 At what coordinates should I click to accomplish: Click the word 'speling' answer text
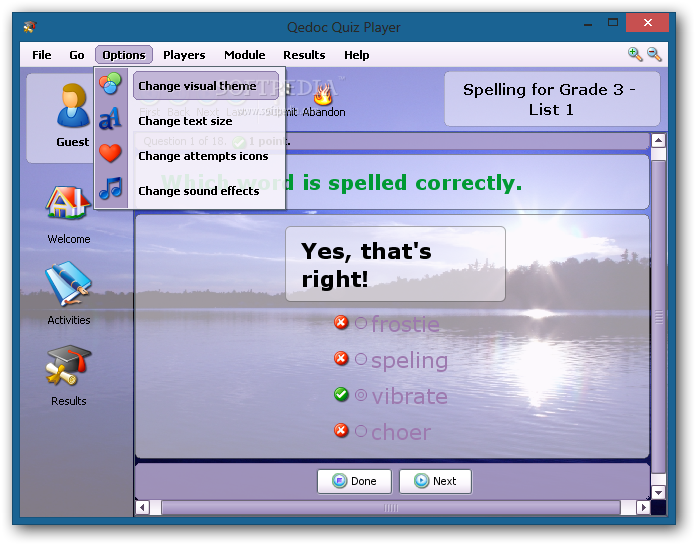[410, 361]
